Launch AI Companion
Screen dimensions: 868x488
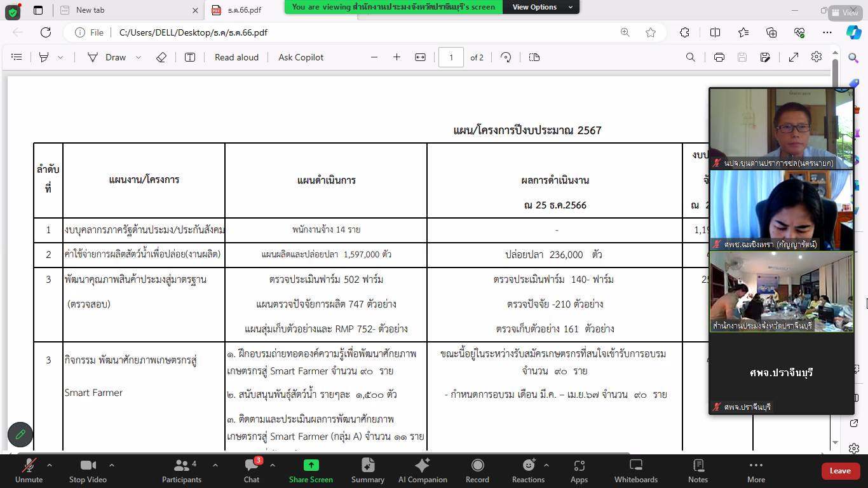point(423,471)
